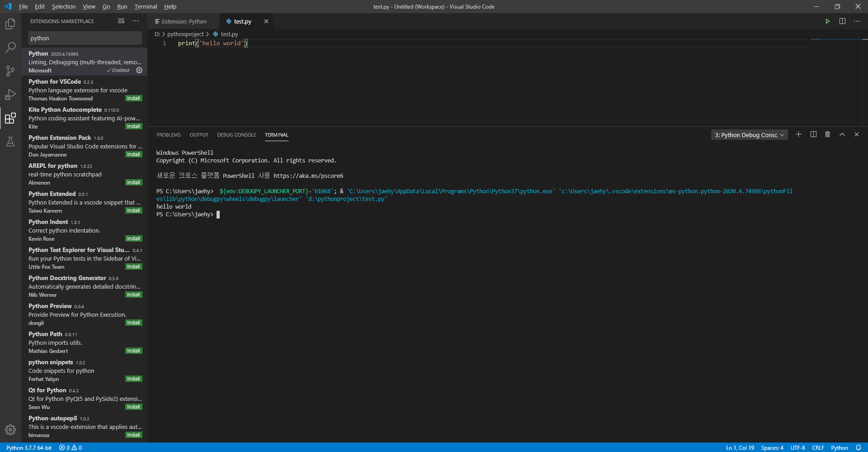Click pythonproject in breadcrumb
868x452 pixels.
coord(185,34)
